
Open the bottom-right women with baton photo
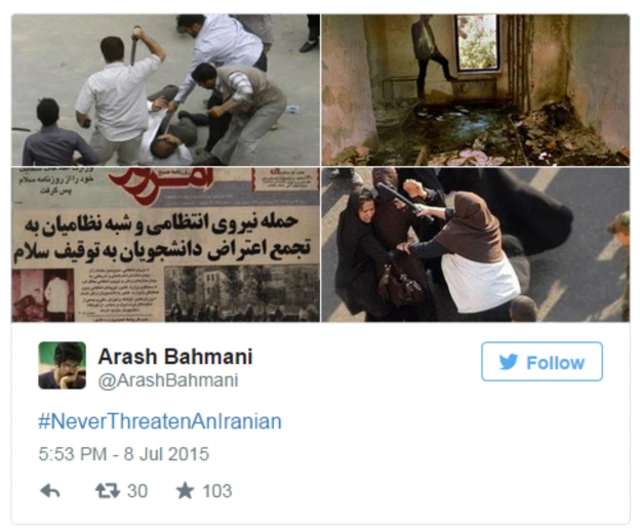tap(476, 245)
